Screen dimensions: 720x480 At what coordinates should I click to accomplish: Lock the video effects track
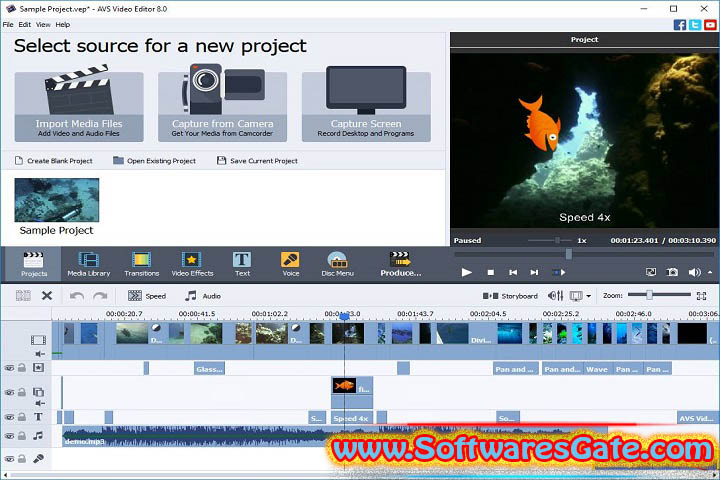(x=22, y=367)
